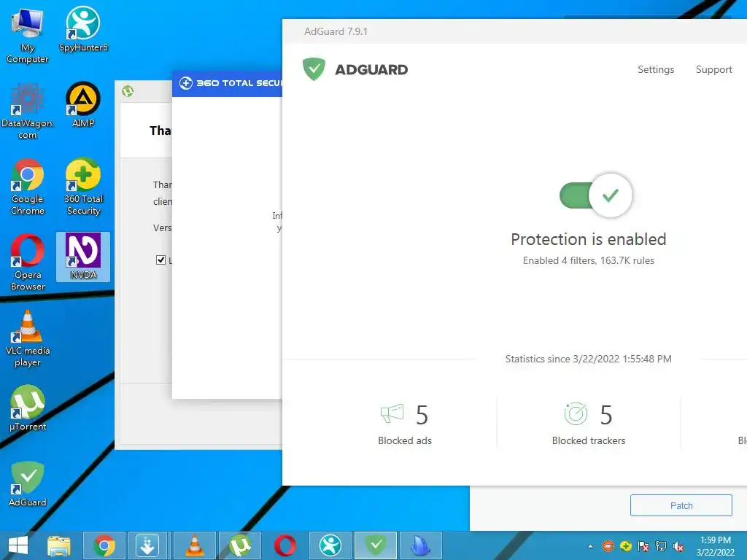The image size is (747, 560).
Task: Open 360 Total Security desktop shortcut
Action: pyautogui.click(x=83, y=187)
